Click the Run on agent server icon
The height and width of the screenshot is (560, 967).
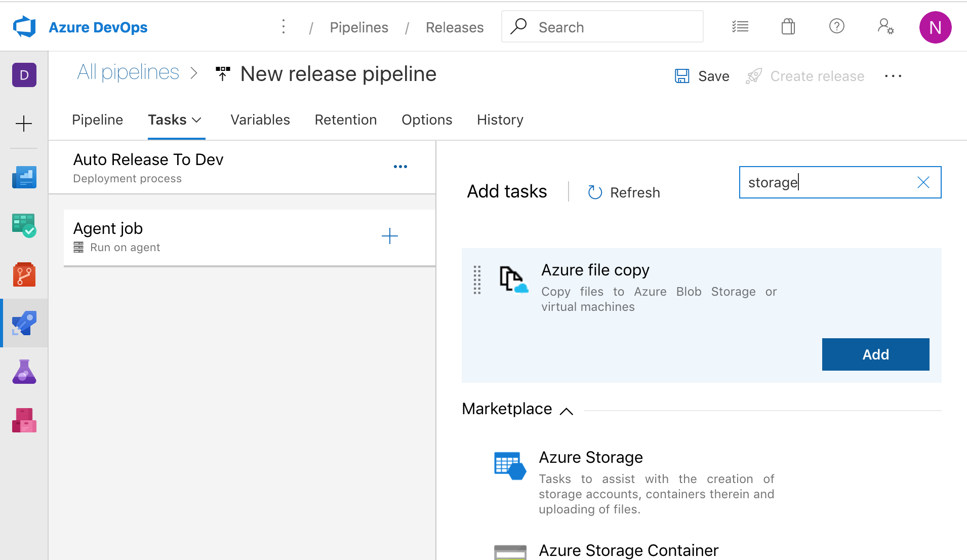point(78,247)
